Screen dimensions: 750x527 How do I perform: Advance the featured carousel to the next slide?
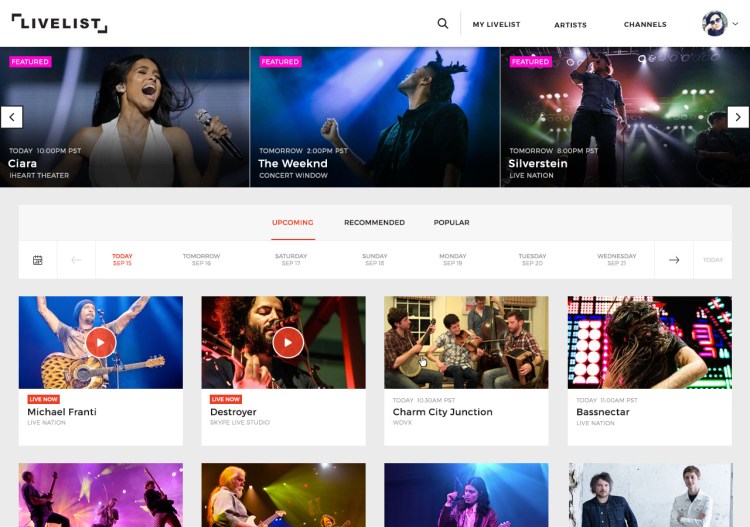(738, 117)
